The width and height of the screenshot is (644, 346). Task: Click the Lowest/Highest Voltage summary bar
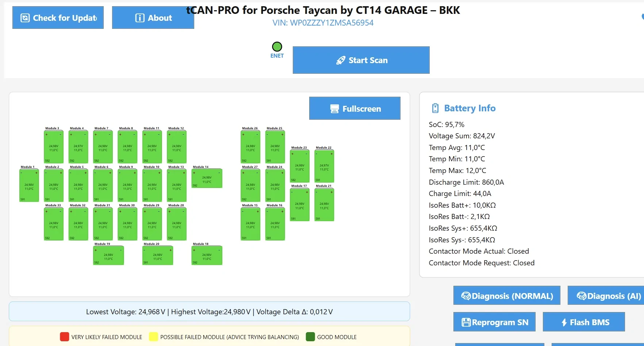pyautogui.click(x=210, y=311)
